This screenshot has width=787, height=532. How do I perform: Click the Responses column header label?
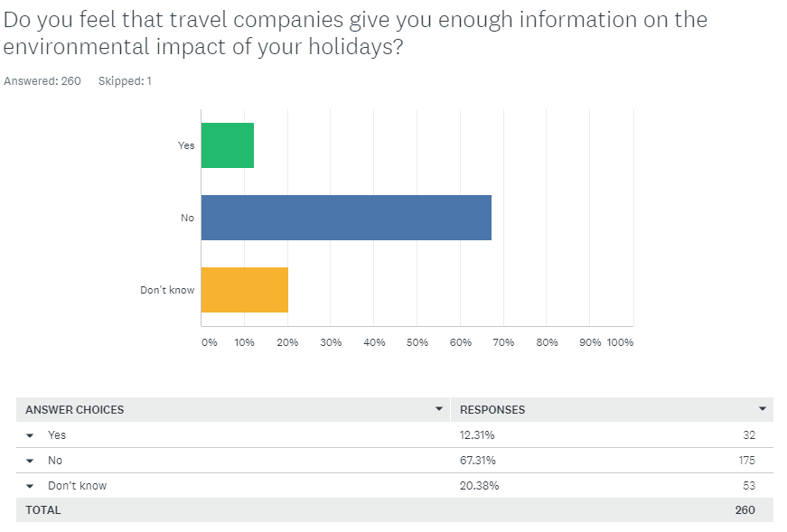click(x=492, y=409)
